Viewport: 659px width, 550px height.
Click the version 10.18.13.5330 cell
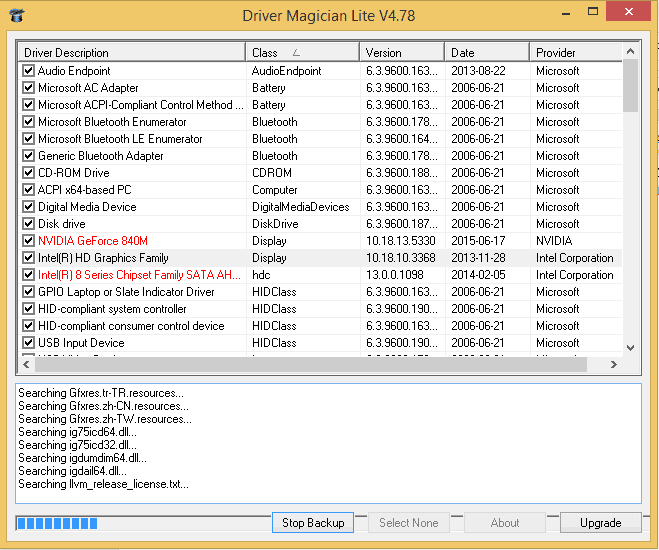pos(401,241)
